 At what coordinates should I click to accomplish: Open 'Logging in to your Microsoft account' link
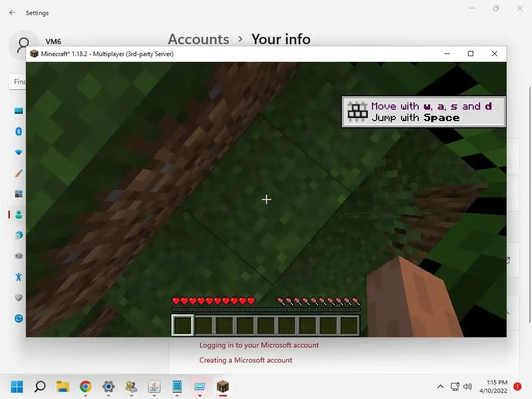click(259, 345)
